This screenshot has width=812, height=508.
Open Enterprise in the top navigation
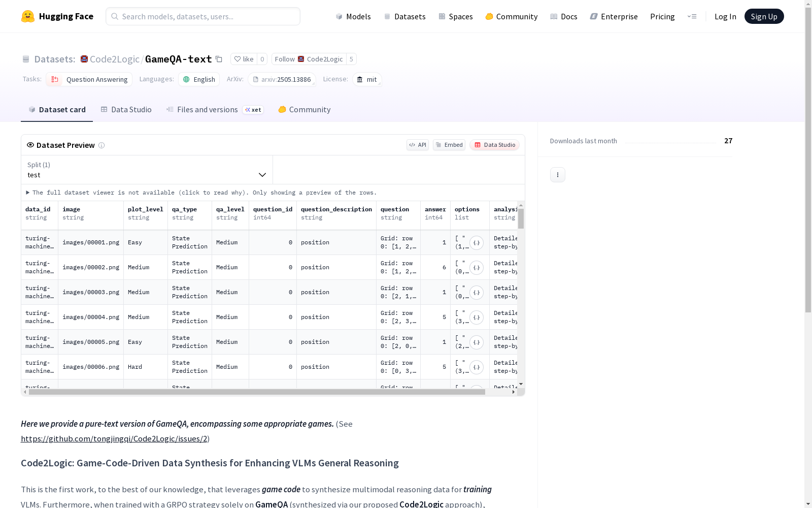tap(614, 16)
